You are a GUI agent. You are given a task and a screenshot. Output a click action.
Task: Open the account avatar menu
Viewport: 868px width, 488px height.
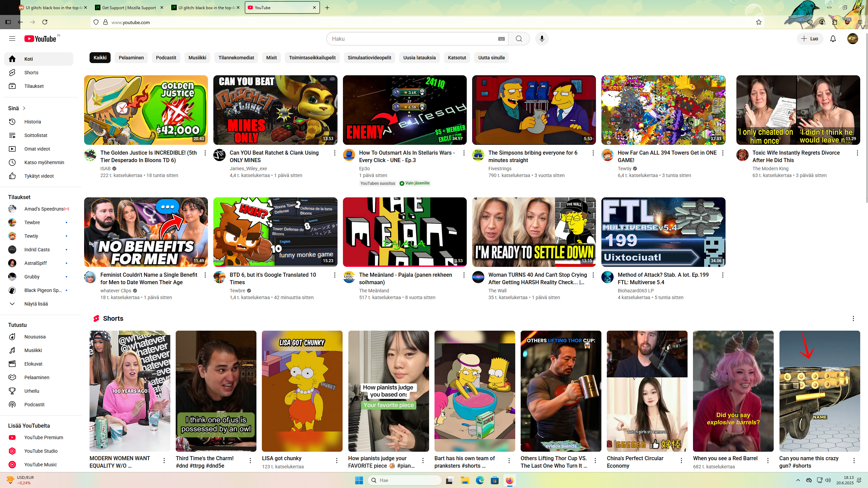pos(852,39)
